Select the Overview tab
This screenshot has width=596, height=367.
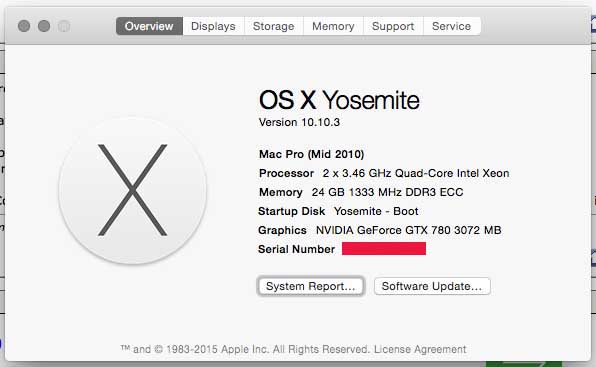[149, 26]
